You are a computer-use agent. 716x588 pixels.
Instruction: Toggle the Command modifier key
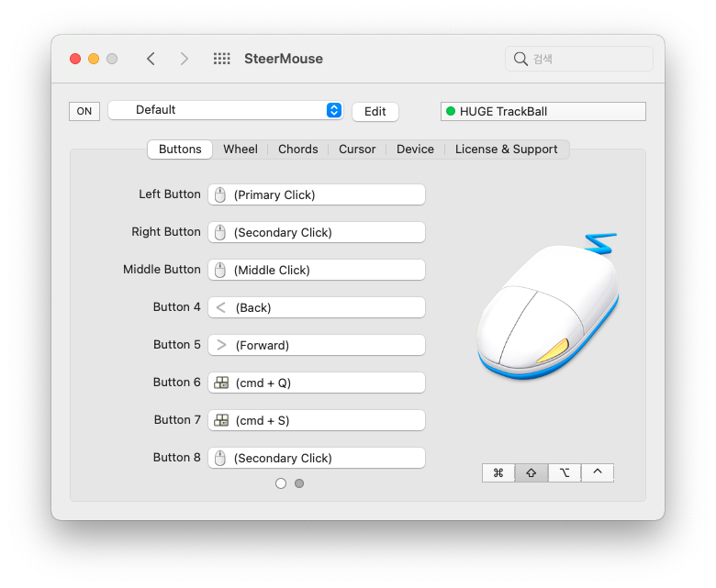498,472
